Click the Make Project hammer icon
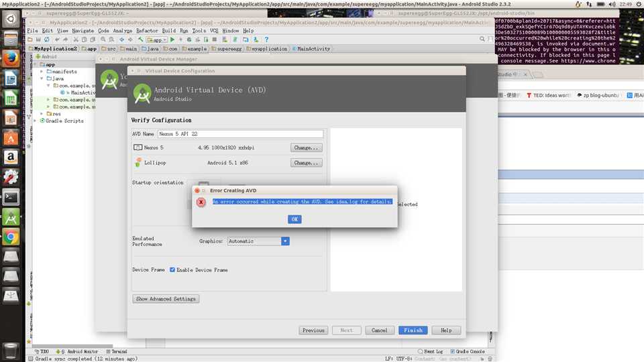Image resolution: width=644 pixels, height=362 pixels. point(140,40)
